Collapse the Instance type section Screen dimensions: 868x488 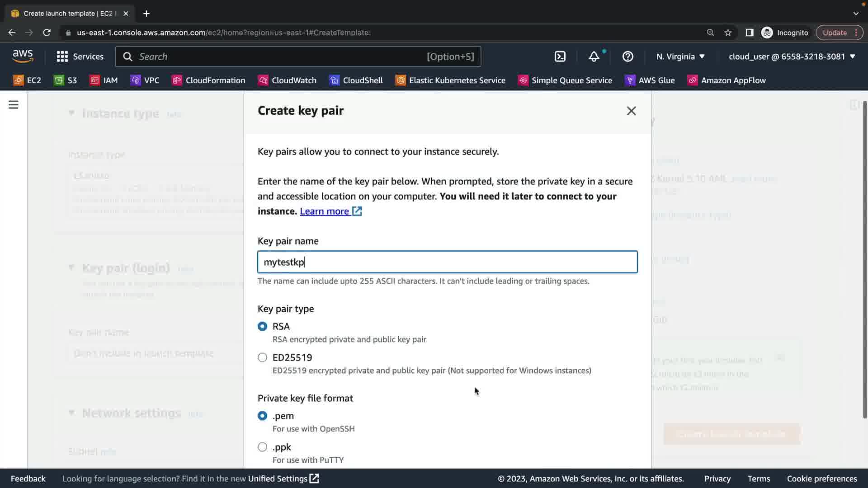tap(71, 113)
